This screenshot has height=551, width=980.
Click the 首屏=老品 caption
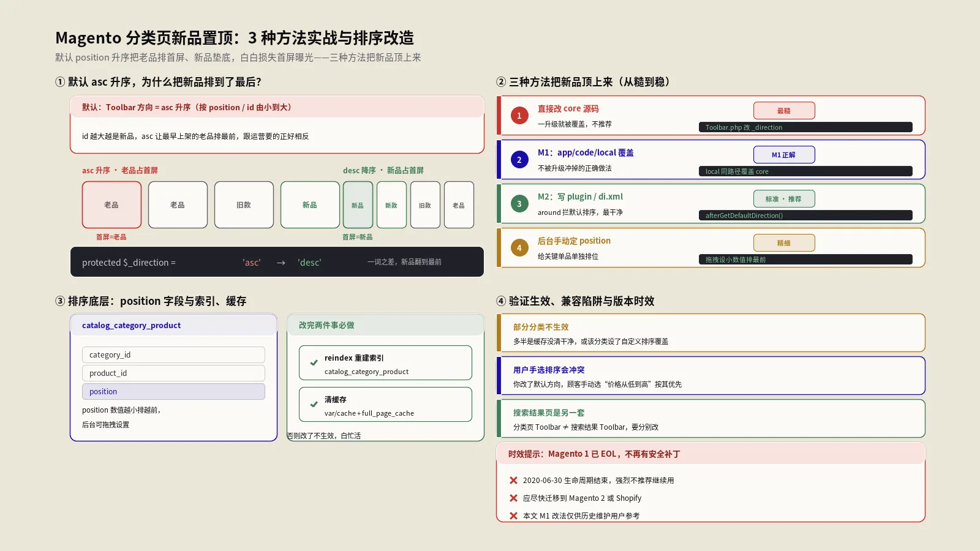111,237
